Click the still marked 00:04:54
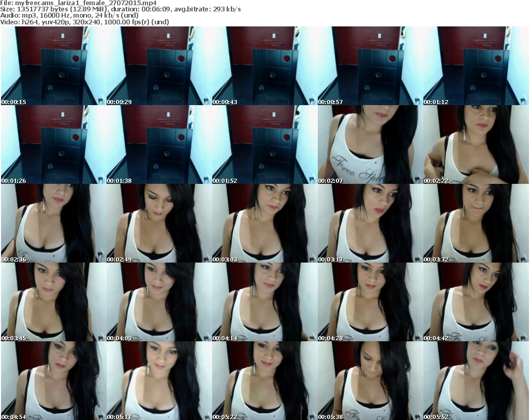This screenshot has height=420, width=530. click(x=54, y=381)
